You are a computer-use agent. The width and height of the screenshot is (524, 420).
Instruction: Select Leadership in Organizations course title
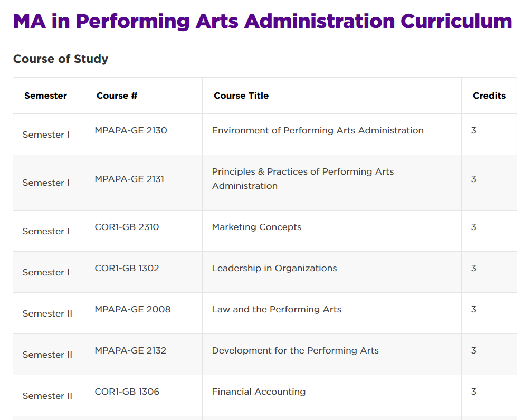click(x=274, y=268)
